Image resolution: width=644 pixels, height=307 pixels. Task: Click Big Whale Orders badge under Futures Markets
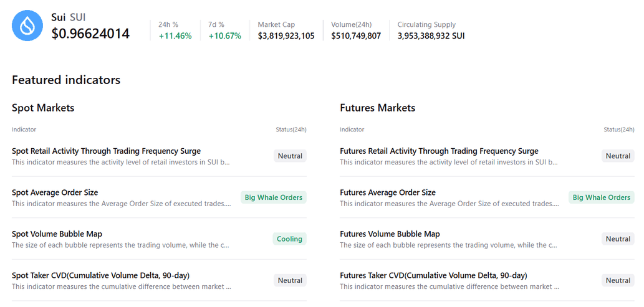click(602, 197)
